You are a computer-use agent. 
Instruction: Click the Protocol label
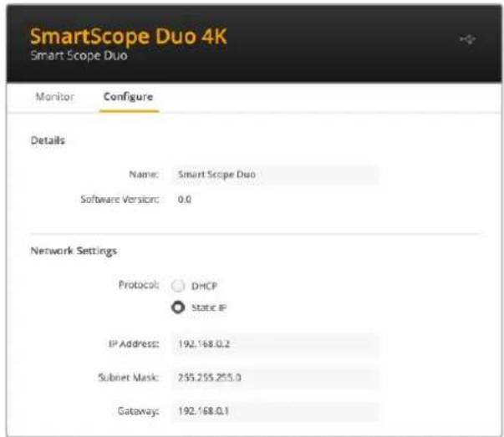(x=139, y=285)
